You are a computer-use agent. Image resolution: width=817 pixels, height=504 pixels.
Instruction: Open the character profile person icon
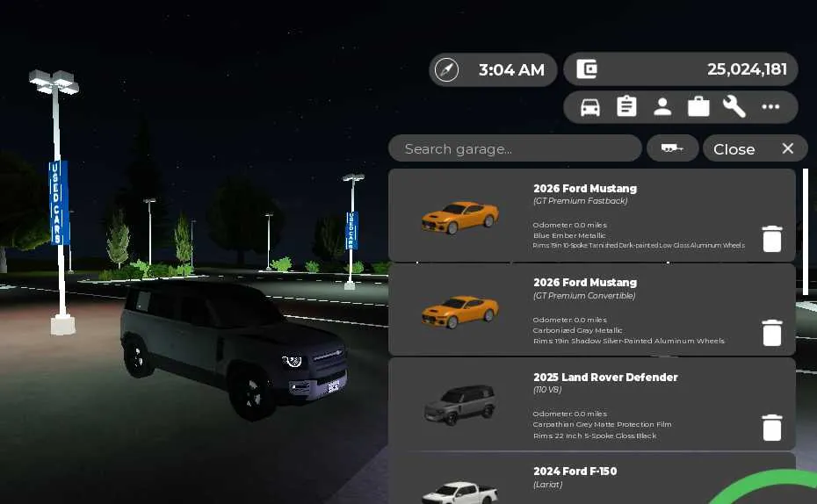[662, 107]
